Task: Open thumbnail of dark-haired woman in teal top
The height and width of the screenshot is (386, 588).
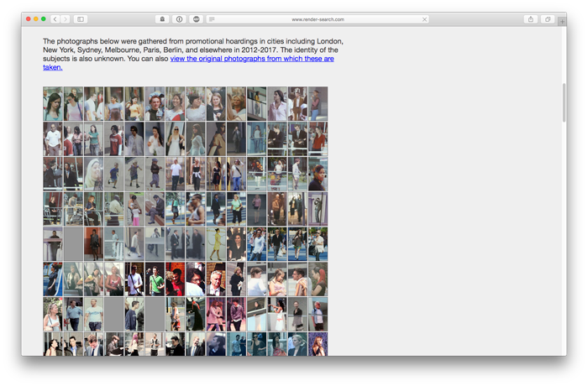Action: click(53, 104)
